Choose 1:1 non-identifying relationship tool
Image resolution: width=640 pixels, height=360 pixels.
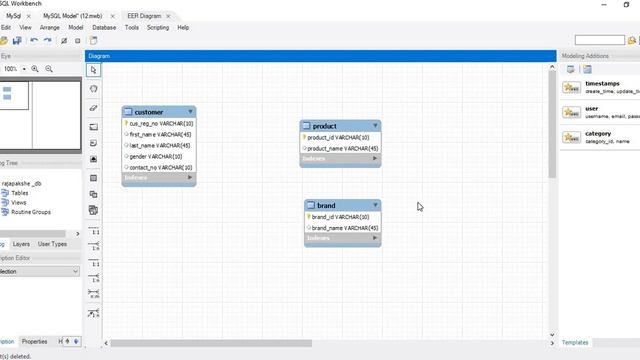point(94,230)
